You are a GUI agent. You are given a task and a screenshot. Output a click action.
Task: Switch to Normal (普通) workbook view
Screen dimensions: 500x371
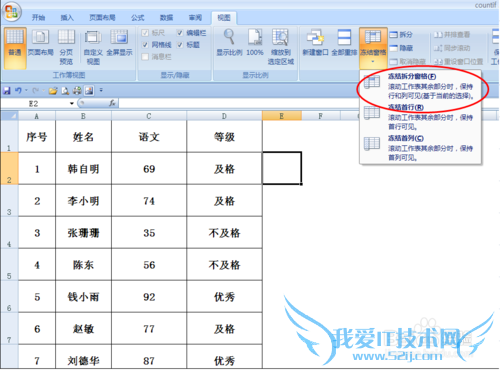coord(15,48)
